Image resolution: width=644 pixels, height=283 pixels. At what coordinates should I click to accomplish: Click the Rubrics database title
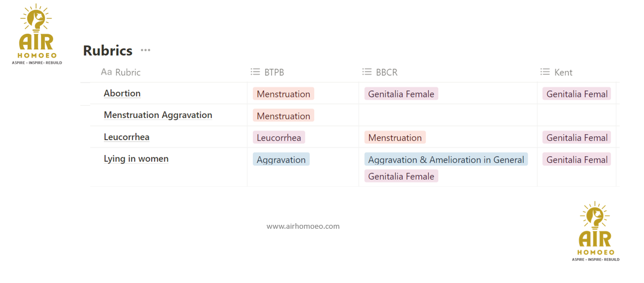108,51
